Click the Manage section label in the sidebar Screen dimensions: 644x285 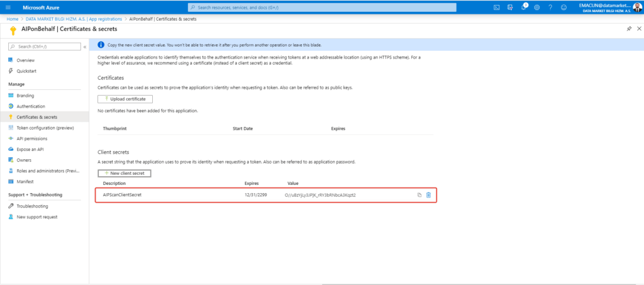coord(16,84)
